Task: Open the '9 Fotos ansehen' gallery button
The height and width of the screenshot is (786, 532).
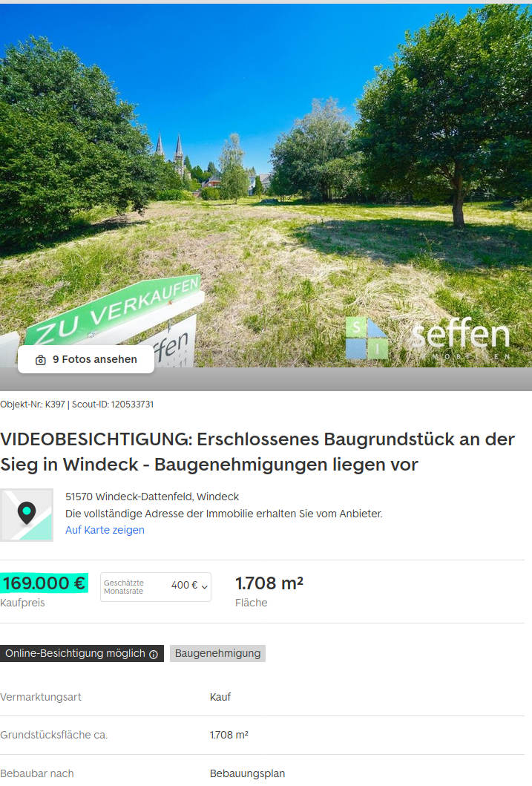Action: pos(86,359)
